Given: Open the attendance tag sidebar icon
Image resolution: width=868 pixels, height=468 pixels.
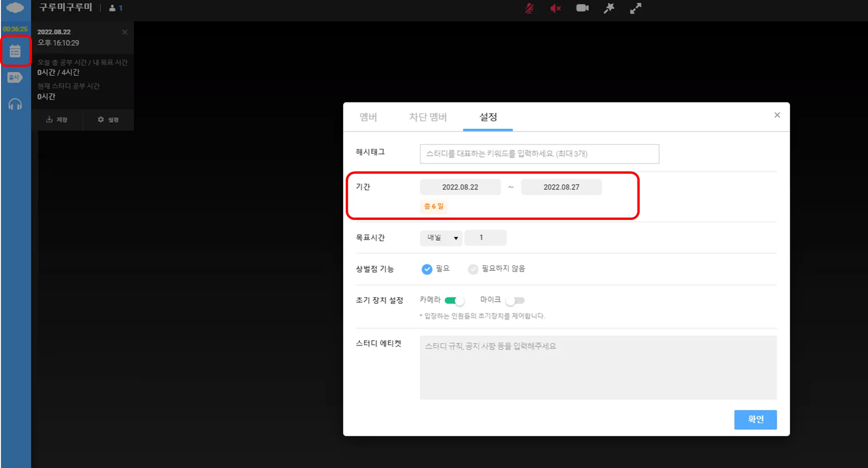Looking at the screenshot, I should point(15,78).
